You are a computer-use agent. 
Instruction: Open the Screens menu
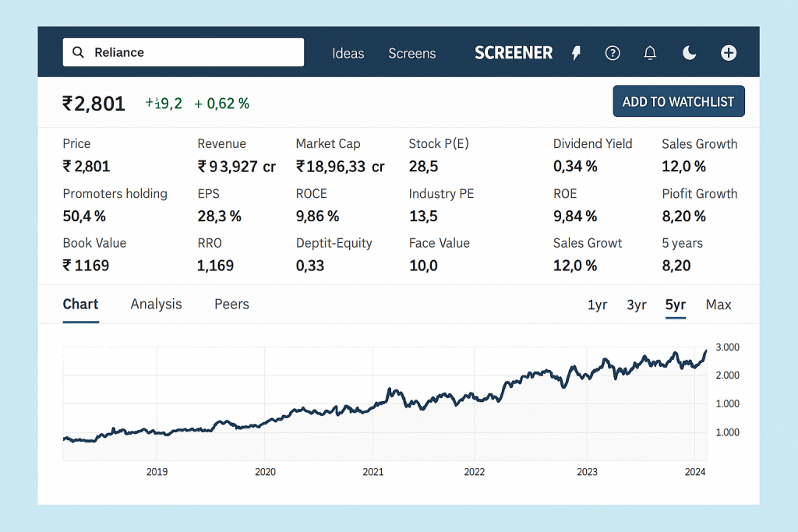pos(411,54)
